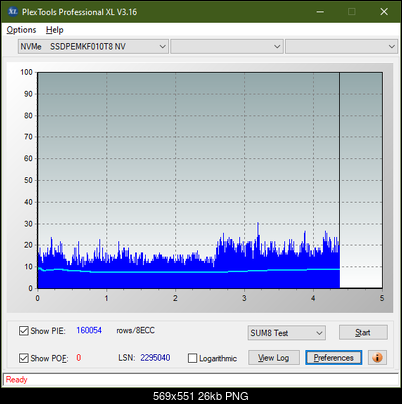Click the LSN value 2295040
Viewport: 402px width, 404px height.
point(155,358)
